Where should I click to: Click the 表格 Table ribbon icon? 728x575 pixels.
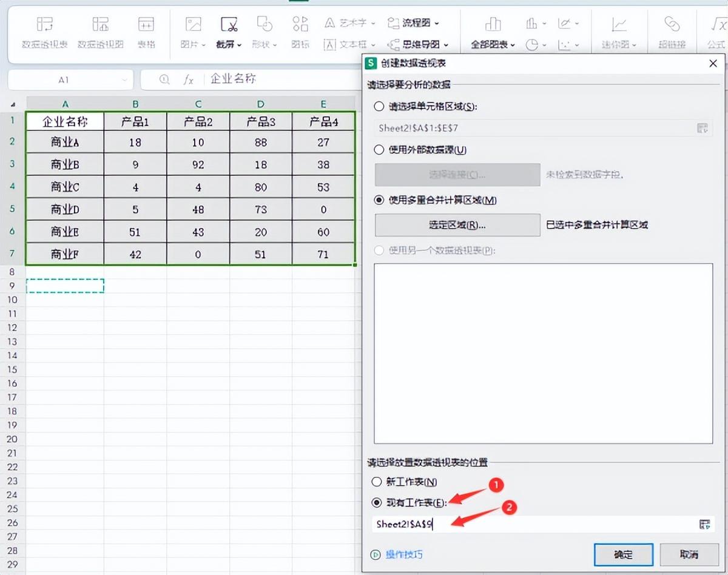(146, 24)
